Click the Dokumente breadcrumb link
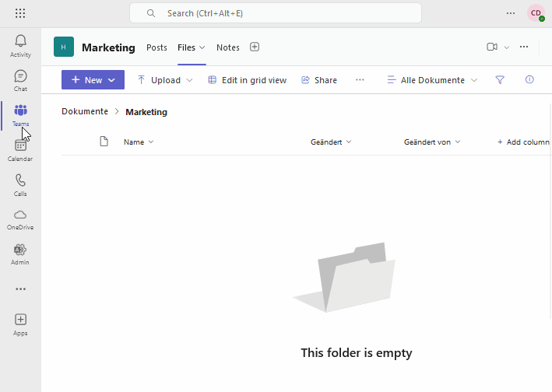The height and width of the screenshot is (392, 552). pyautogui.click(x=85, y=111)
